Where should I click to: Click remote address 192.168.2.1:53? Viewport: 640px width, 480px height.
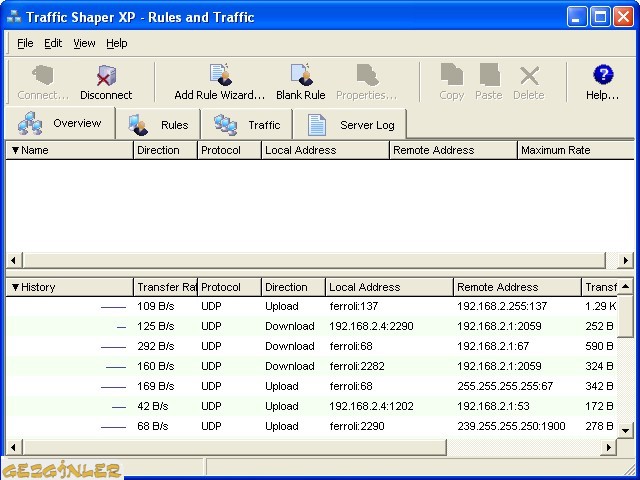coord(493,407)
